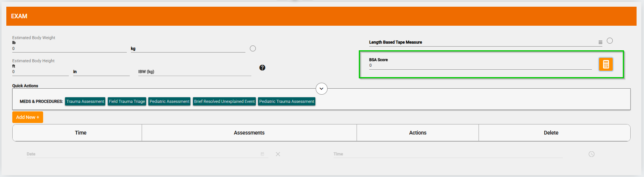
Task: Select Pediatric Trauma Assessment quick action
Action: pos(287,101)
